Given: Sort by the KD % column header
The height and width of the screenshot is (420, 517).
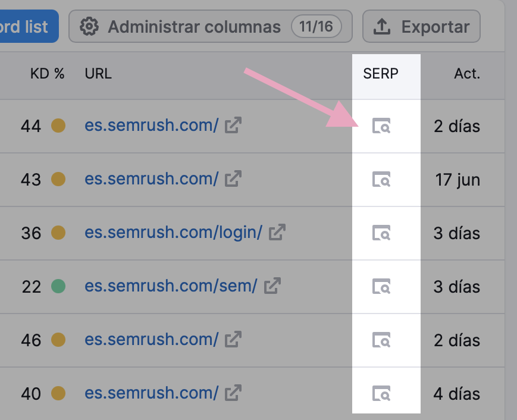Looking at the screenshot, I should click(x=47, y=74).
